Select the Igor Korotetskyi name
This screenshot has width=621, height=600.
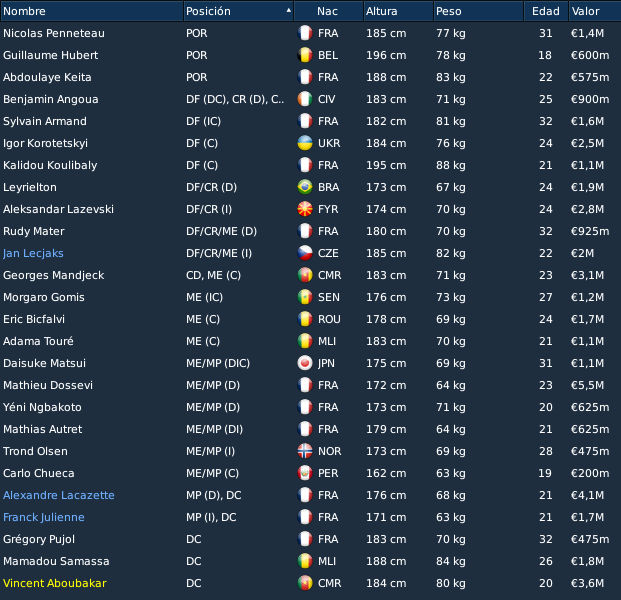46,143
